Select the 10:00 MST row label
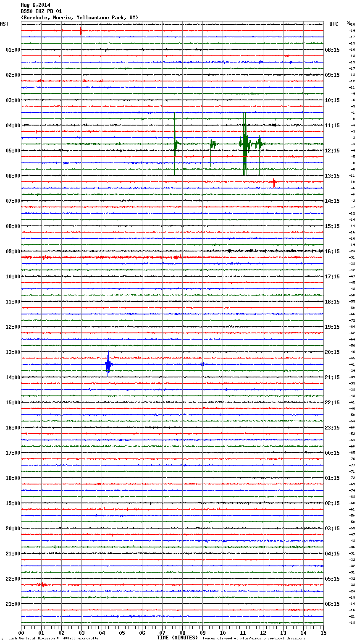Viewport: 357px width, 644px height. coord(13,277)
